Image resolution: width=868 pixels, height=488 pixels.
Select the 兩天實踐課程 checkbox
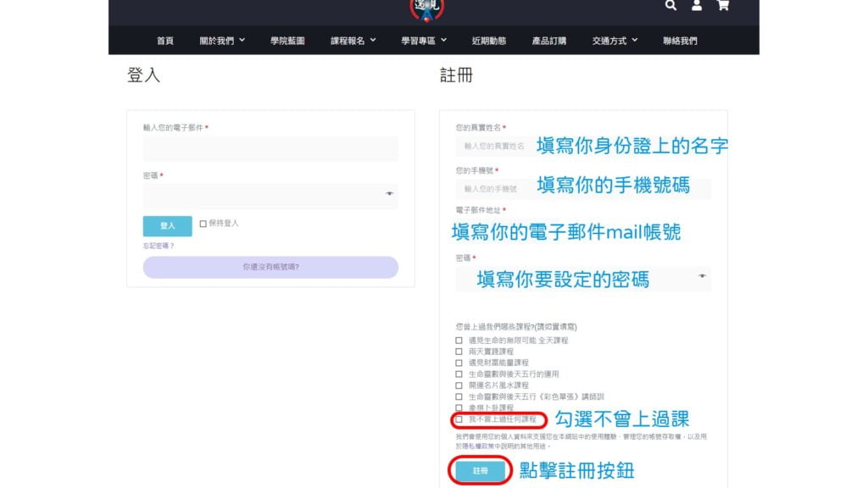point(459,352)
